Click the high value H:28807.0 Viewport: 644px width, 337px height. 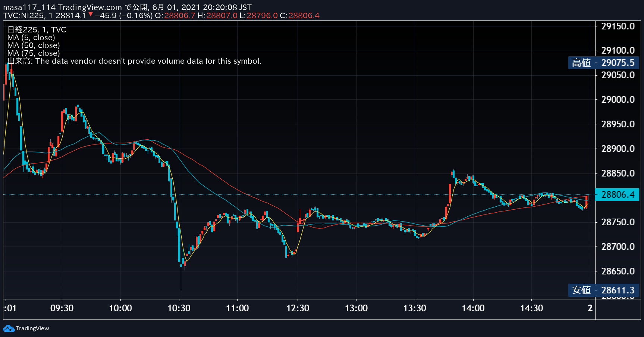click(217, 16)
